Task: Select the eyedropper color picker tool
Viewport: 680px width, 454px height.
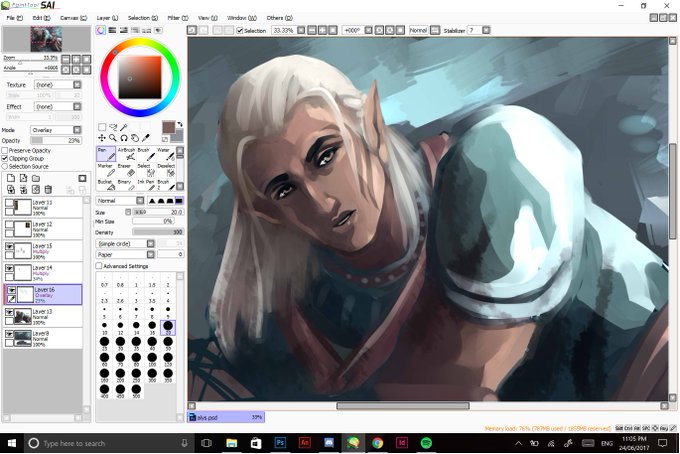Action: click(x=146, y=138)
